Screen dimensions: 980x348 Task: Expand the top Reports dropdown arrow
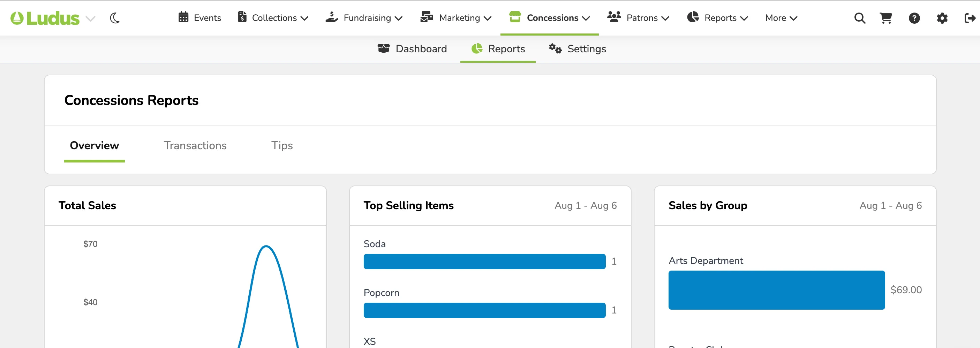click(x=744, y=18)
